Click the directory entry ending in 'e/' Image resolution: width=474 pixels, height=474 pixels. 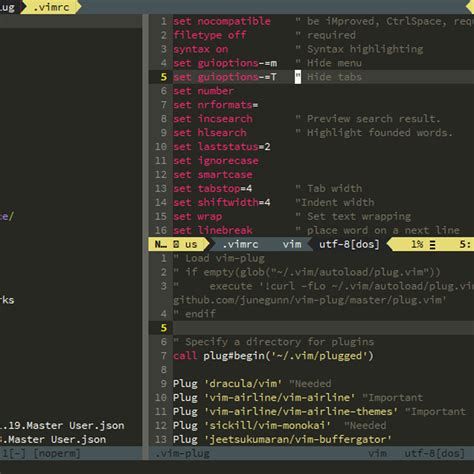pyautogui.click(x=7, y=217)
